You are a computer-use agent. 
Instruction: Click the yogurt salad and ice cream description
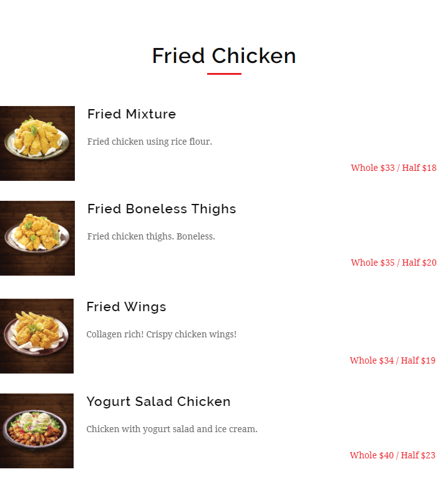[x=172, y=429]
